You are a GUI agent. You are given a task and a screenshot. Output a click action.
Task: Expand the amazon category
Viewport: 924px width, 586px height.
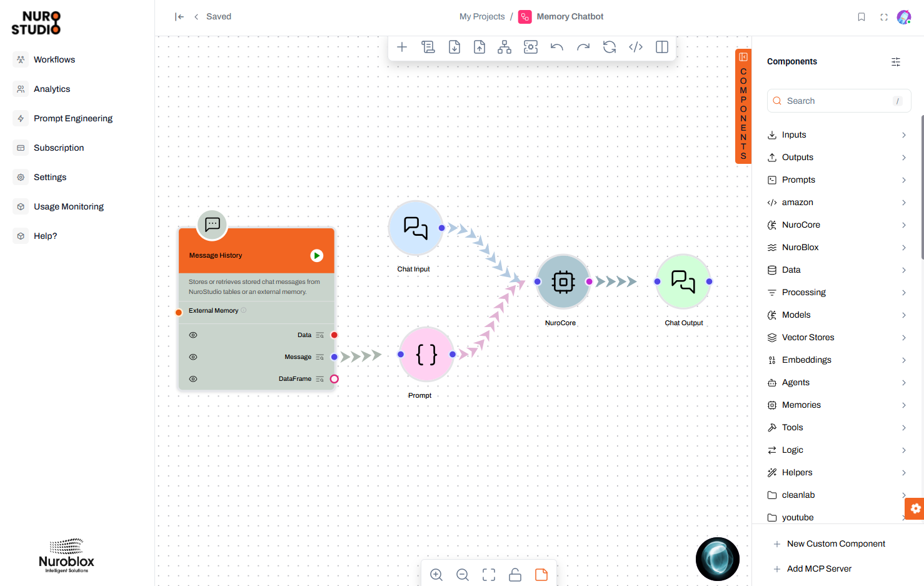click(x=836, y=203)
